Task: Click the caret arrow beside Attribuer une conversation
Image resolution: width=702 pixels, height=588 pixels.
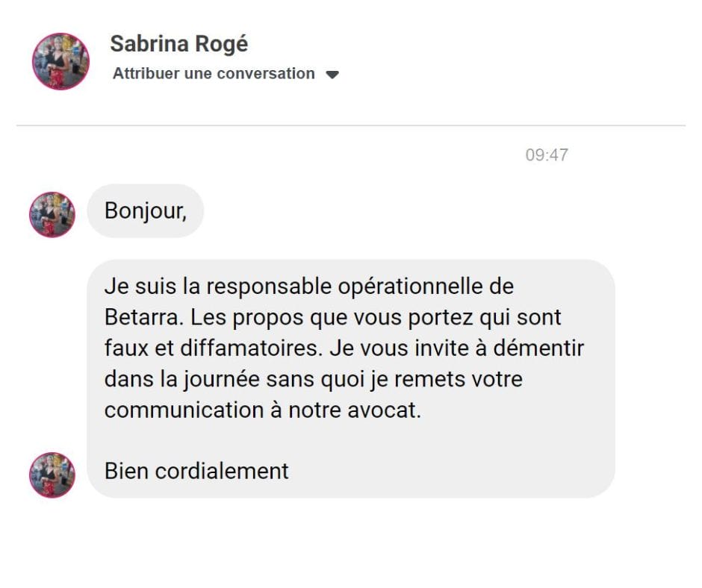Action: pyautogui.click(x=333, y=75)
